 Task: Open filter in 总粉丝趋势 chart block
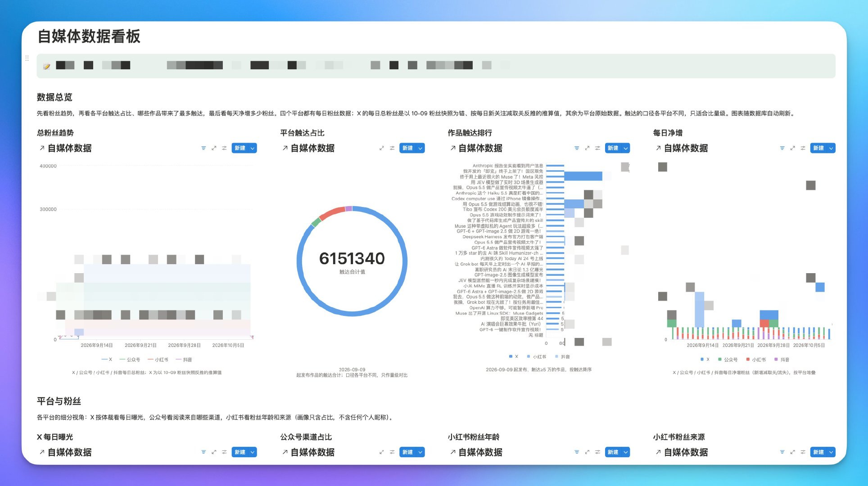tap(203, 148)
